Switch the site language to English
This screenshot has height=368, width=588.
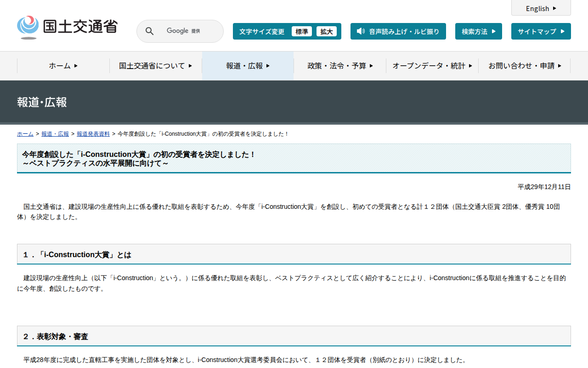[537, 8]
